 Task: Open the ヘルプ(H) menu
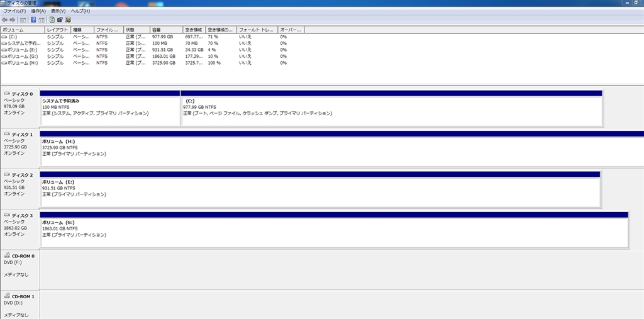pyautogui.click(x=80, y=11)
